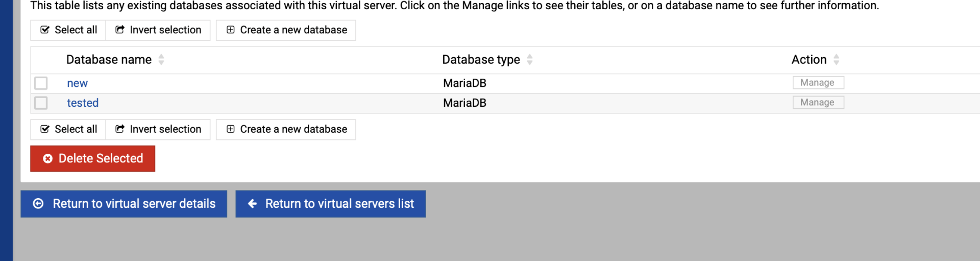Click Create a new database below the table
The image size is (980, 261).
click(x=286, y=129)
